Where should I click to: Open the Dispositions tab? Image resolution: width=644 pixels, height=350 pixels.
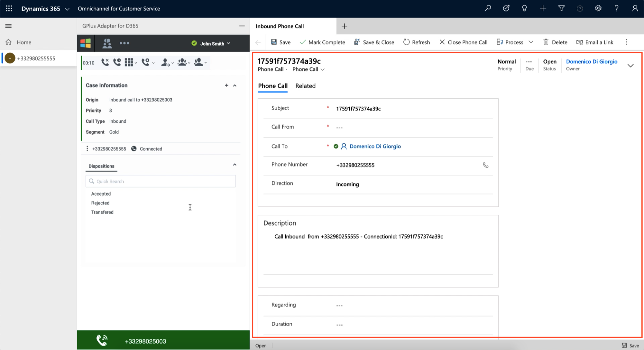101,166
